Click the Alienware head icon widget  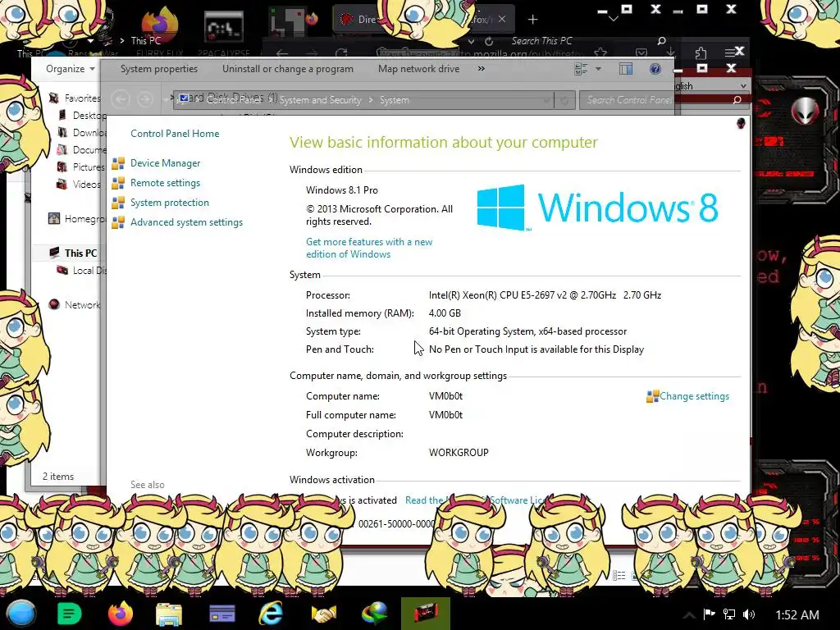804,112
